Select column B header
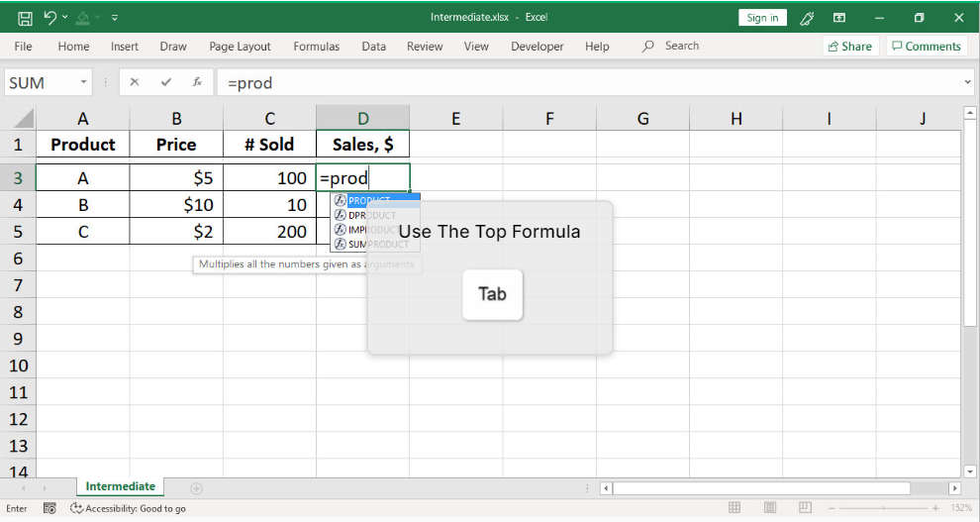Viewport: 980px width, 522px height. (176, 118)
